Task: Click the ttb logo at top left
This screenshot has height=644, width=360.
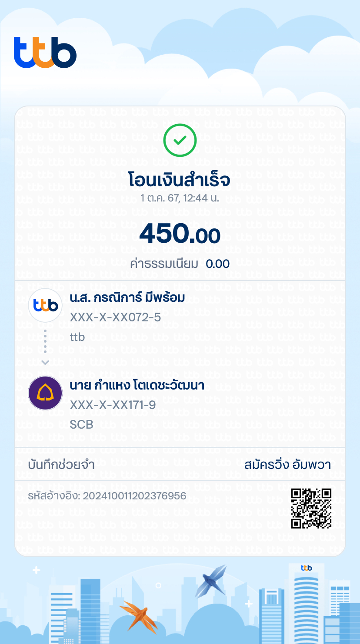Action: click(x=45, y=53)
